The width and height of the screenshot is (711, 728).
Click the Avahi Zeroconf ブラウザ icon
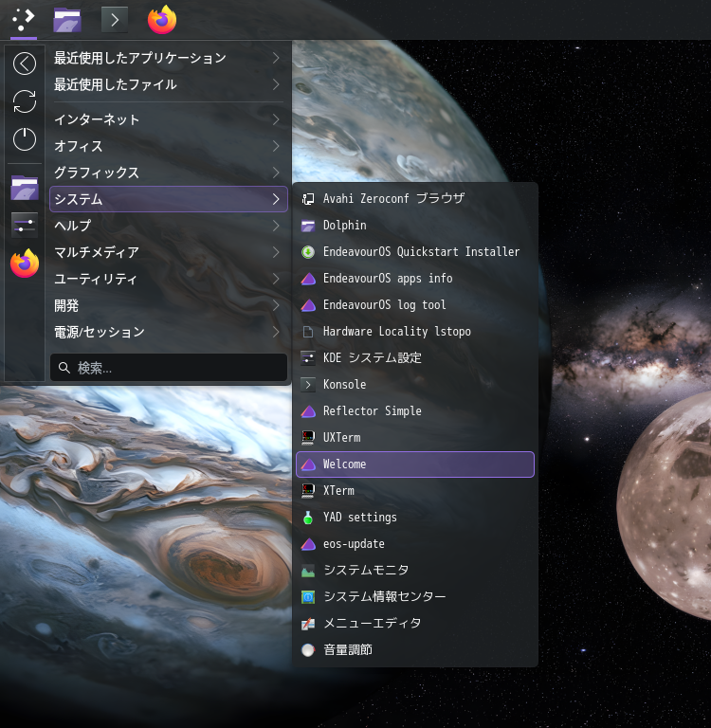point(308,199)
